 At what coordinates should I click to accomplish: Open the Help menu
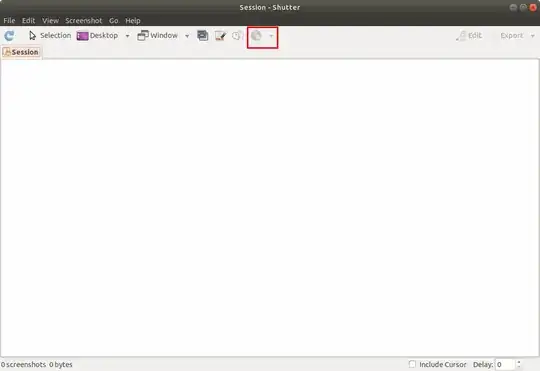click(133, 21)
